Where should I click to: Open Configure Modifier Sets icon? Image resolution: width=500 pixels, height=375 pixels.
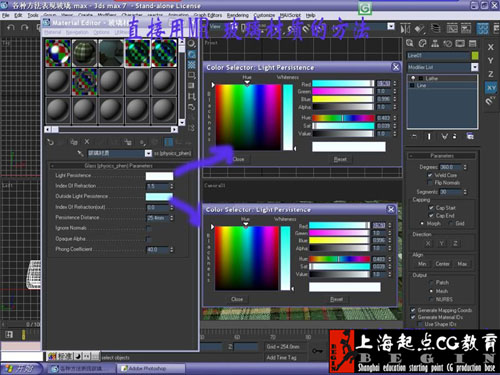(470, 136)
